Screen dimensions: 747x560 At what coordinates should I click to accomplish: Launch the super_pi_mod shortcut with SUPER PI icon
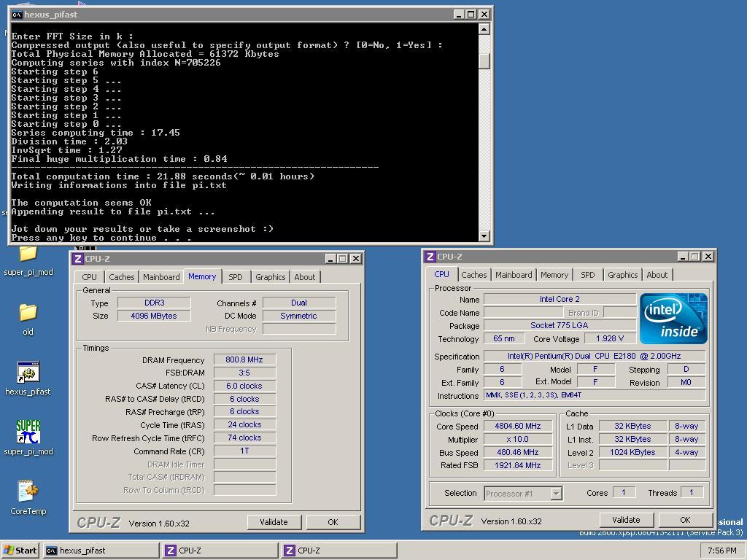click(x=28, y=437)
